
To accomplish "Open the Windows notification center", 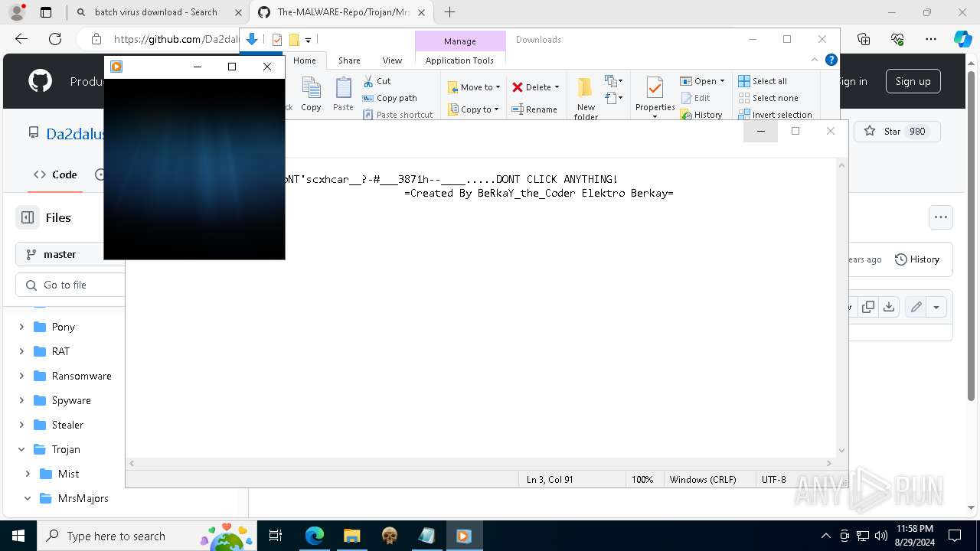I will (955, 536).
